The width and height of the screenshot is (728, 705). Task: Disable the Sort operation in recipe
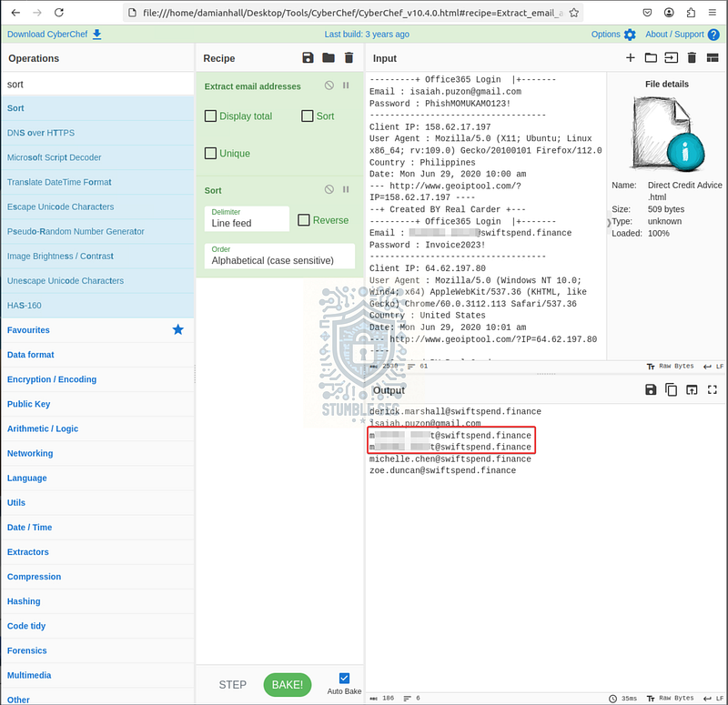329,189
